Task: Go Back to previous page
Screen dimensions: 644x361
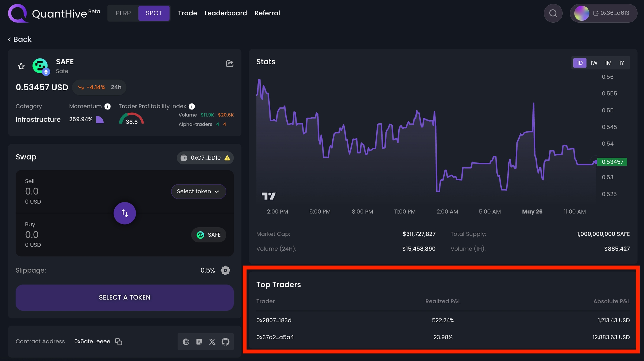Action: pos(20,39)
